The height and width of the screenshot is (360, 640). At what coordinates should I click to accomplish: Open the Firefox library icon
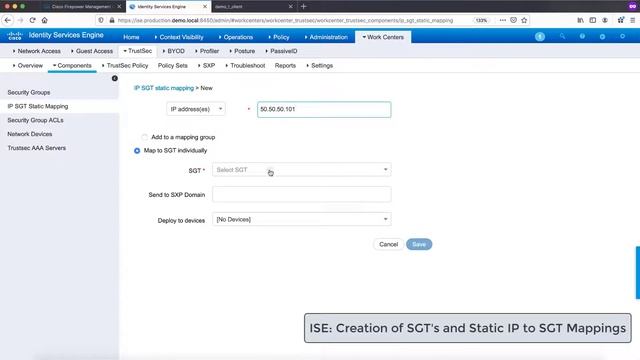pyautogui.click(x=580, y=20)
